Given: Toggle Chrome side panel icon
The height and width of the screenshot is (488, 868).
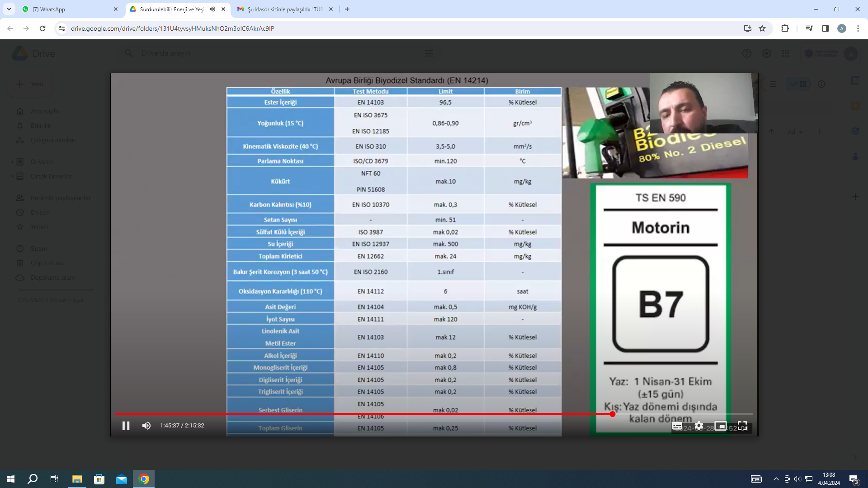Looking at the screenshot, I should 825,28.
